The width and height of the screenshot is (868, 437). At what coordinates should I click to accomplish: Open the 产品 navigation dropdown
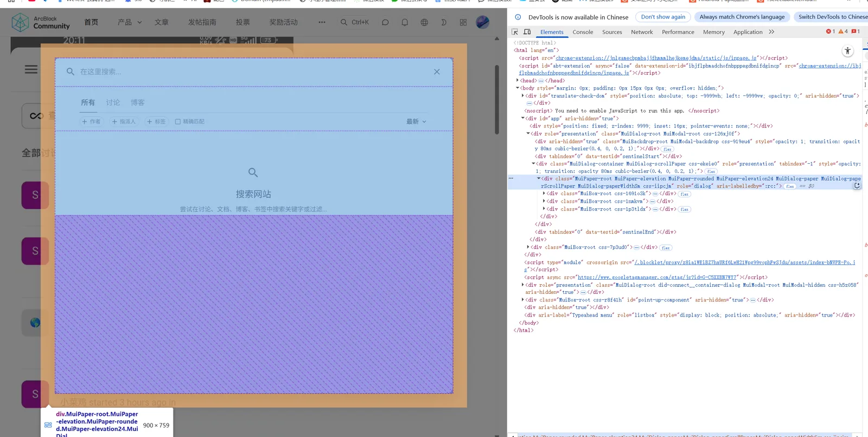(x=130, y=22)
